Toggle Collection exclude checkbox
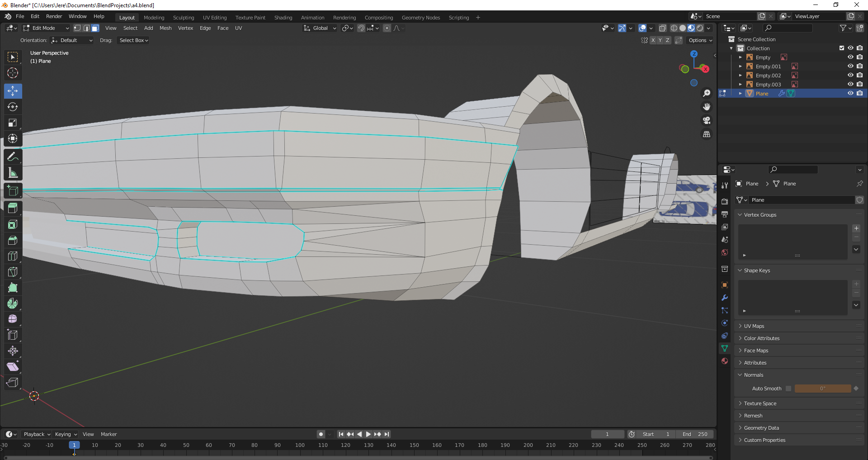The width and height of the screenshot is (868, 460). [x=841, y=48]
